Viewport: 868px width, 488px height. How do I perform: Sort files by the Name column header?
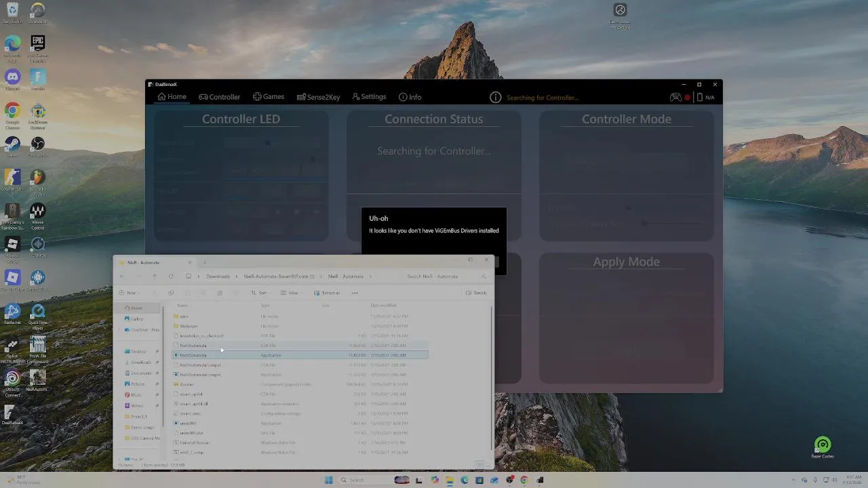pyautogui.click(x=182, y=306)
